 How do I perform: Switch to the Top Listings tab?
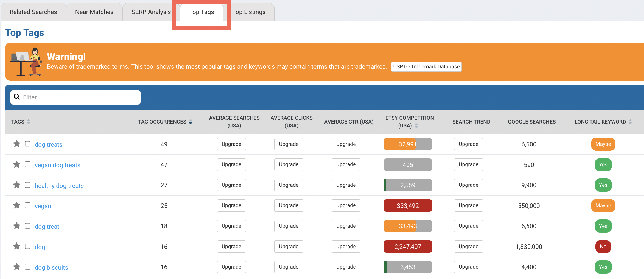(x=249, y=12)
